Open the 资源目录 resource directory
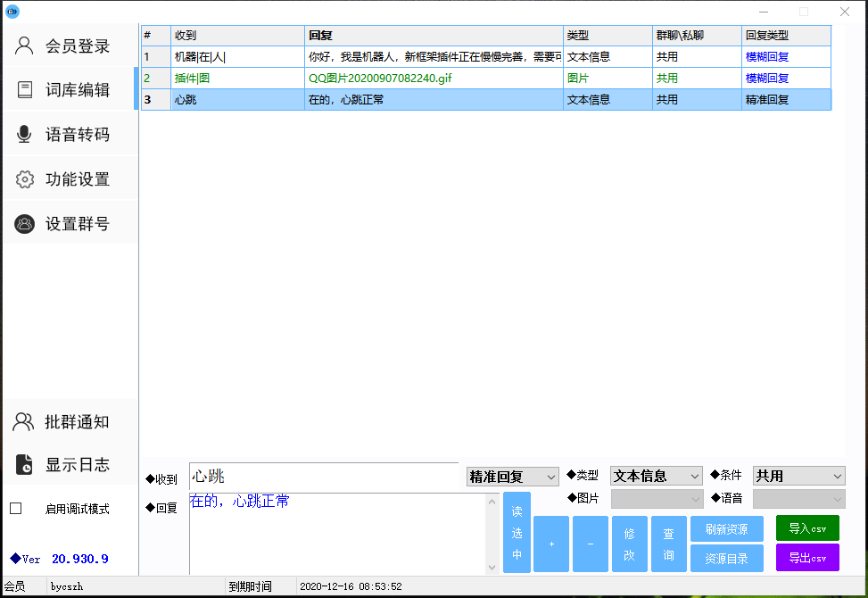The width and height of the screenshot is (868, 598). click(726, 558)
